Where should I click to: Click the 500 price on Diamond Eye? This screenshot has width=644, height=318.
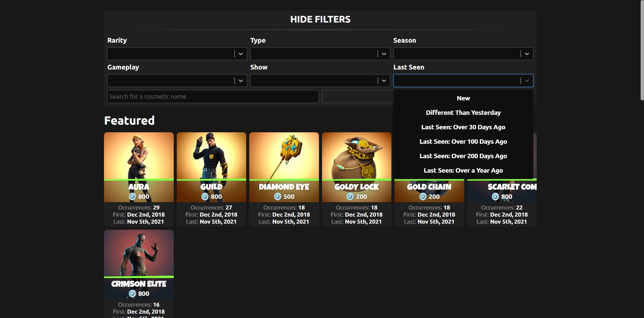(289, 196)
